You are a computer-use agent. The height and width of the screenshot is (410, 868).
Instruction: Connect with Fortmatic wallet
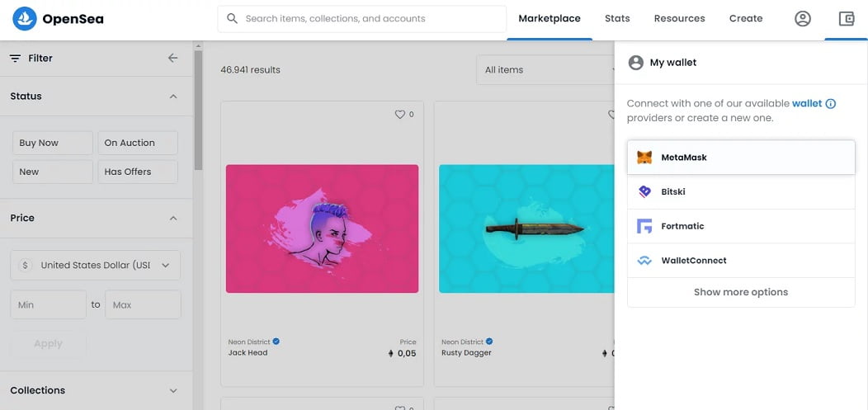point(741,226)
